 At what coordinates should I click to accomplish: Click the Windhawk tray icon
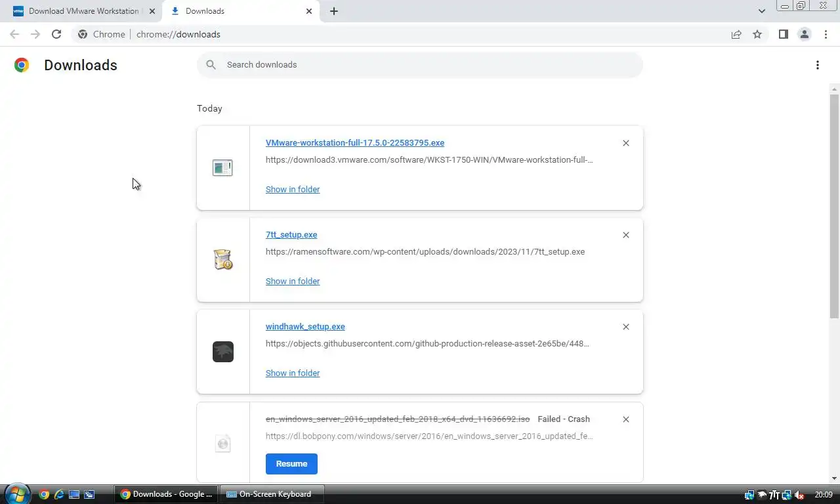pos(762,495)
